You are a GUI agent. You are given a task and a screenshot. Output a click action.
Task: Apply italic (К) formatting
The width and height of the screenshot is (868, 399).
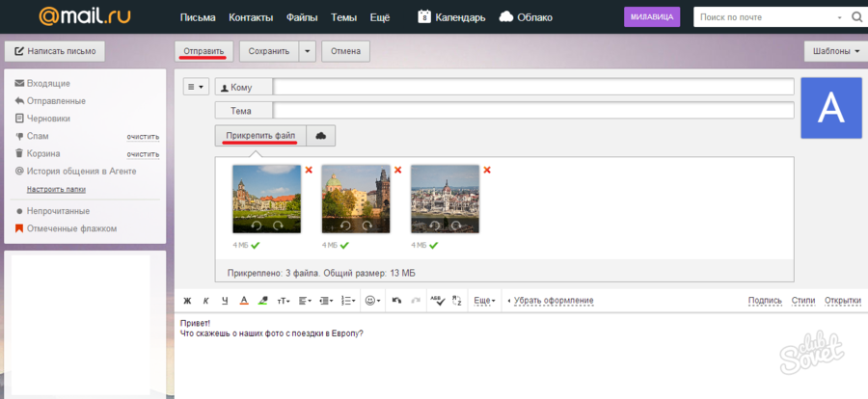[206, 301]
